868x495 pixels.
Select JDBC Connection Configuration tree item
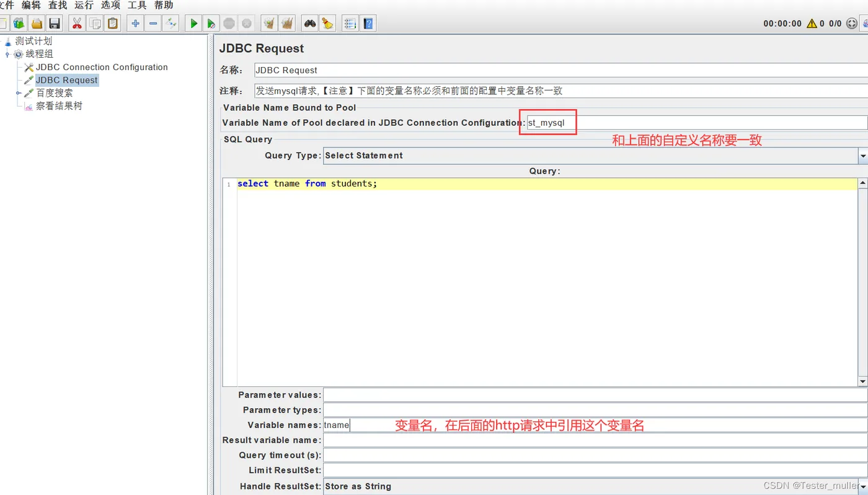coord(102,67)
